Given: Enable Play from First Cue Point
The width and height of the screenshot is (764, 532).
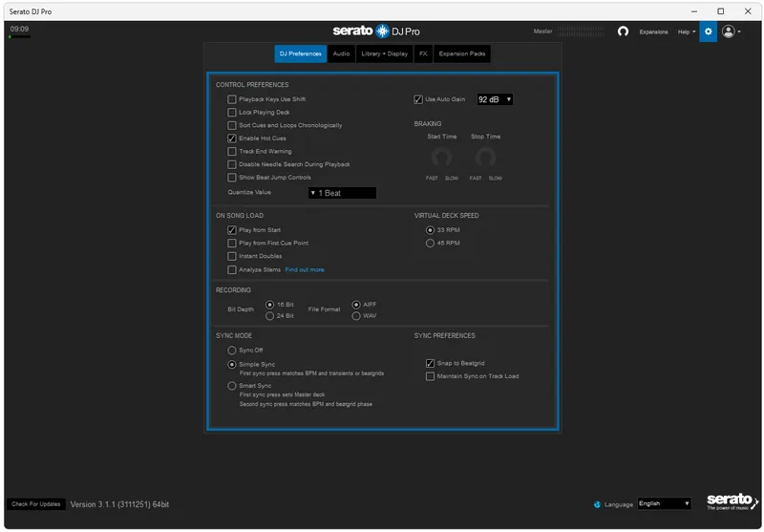Looking at the screenshot, I should tap(232, 244).
